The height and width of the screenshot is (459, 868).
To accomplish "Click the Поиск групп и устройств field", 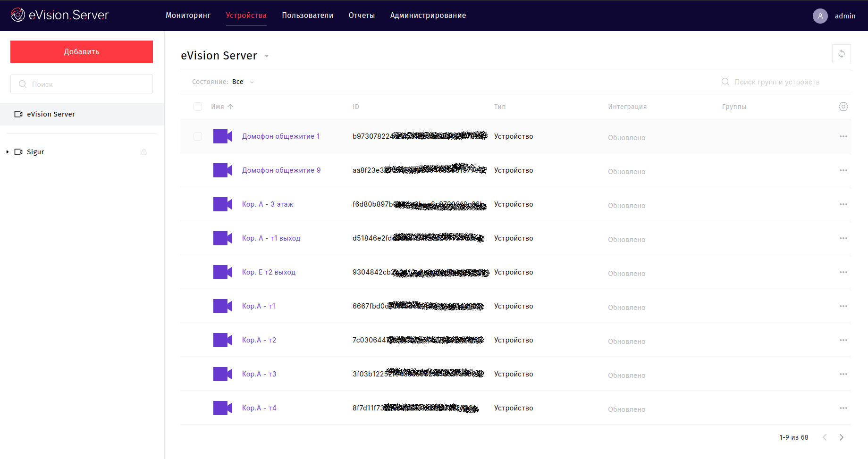I will point(777,82).
